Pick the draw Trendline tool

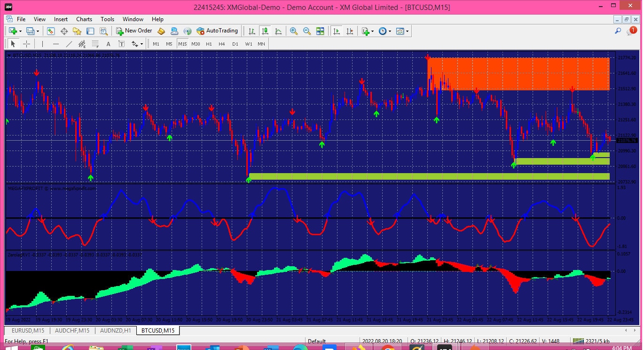click(69, 44)
